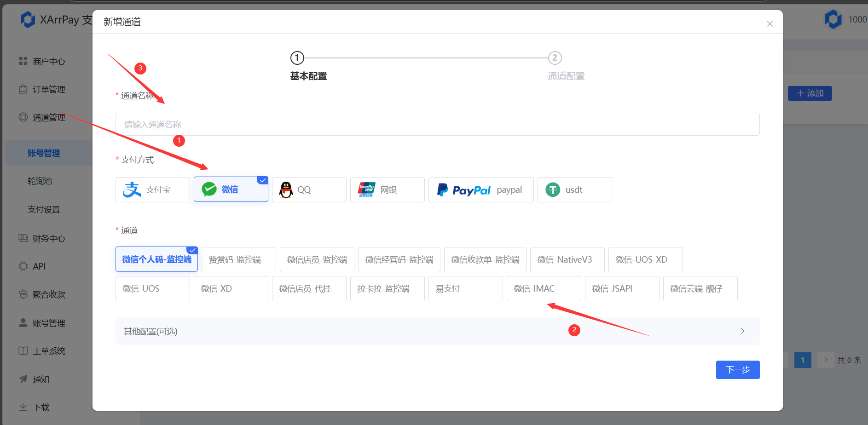
Task: Open the 工单系统 sidebar section
Action: [48, 350]
